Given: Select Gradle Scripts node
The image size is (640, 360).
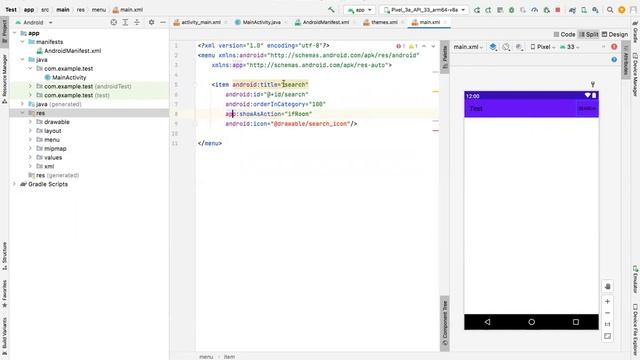Looking at the screenshot, I should coord(44,184).
